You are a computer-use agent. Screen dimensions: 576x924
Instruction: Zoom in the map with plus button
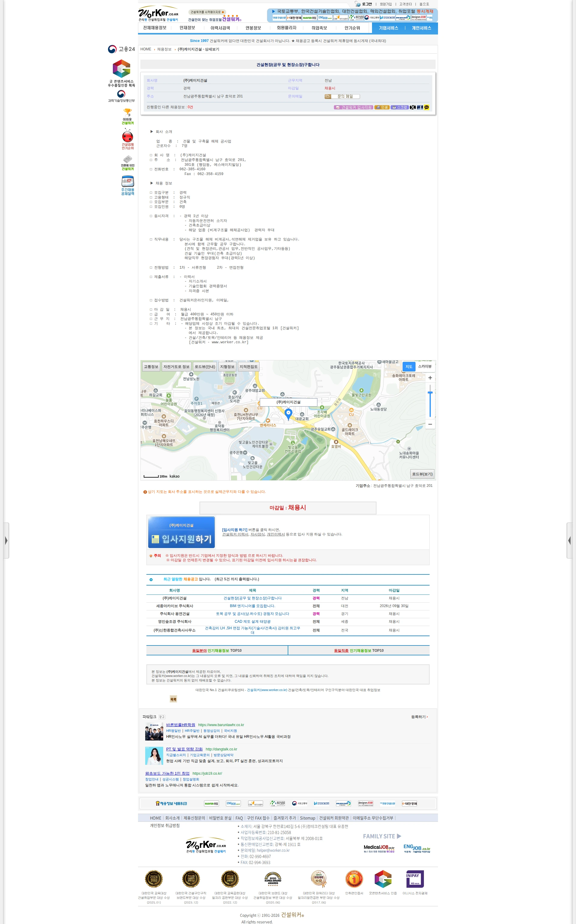tap(430, 378)
